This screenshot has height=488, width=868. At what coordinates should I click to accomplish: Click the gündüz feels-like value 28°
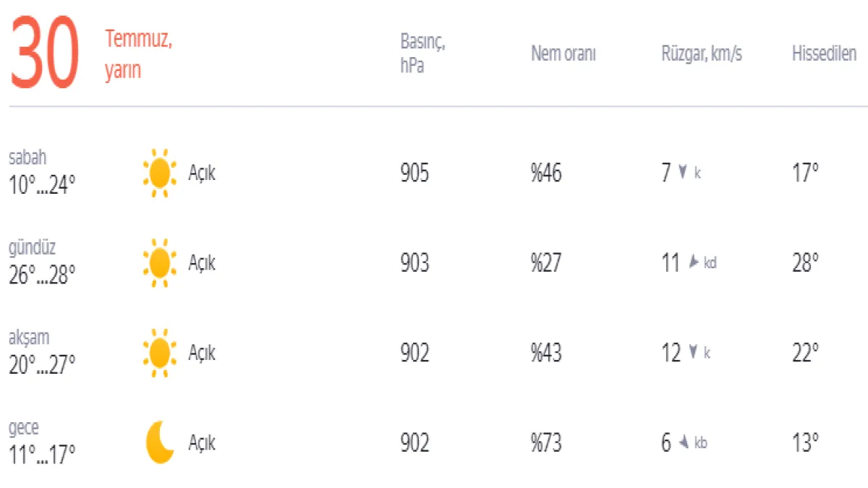[x=805, y=263]
